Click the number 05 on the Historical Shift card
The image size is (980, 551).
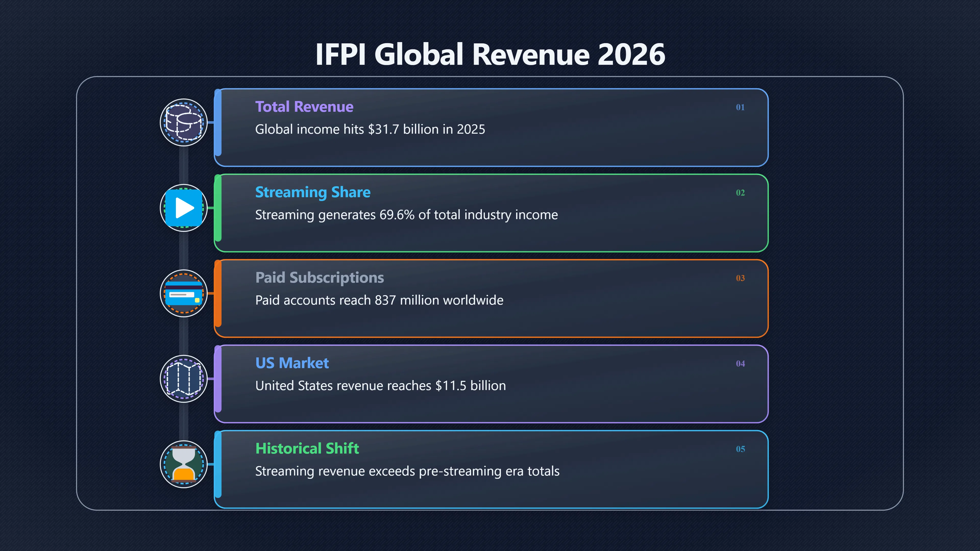740,449
